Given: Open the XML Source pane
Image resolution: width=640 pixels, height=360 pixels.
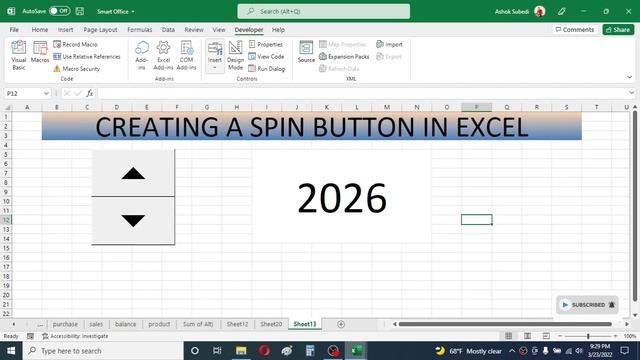Looking at the screenshot, I should [x=306, y=52].
